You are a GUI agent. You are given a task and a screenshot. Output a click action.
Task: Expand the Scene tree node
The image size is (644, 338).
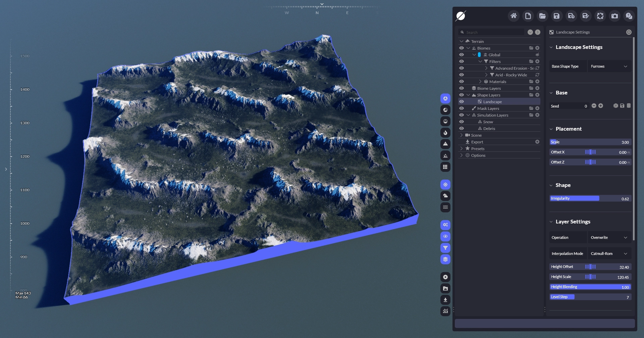coord(462,135)
